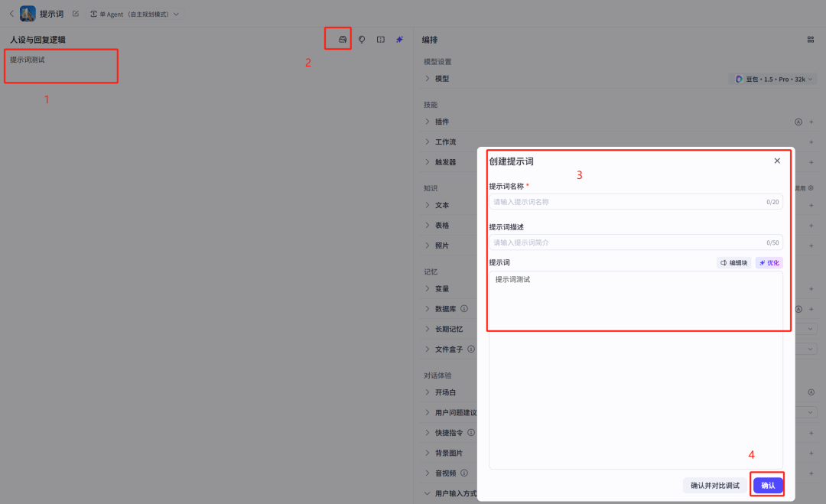Expand the 开场白 section
The height and width of the screenshot is (504, 826).
(428, 392)
